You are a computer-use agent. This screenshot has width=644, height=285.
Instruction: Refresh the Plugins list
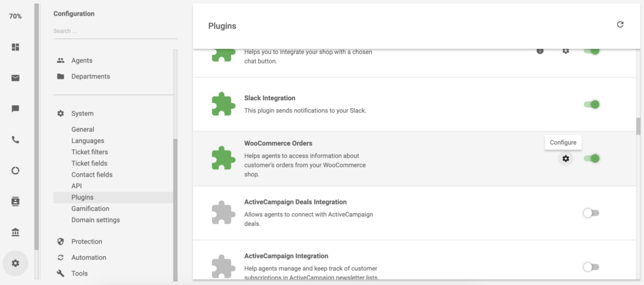620,25
